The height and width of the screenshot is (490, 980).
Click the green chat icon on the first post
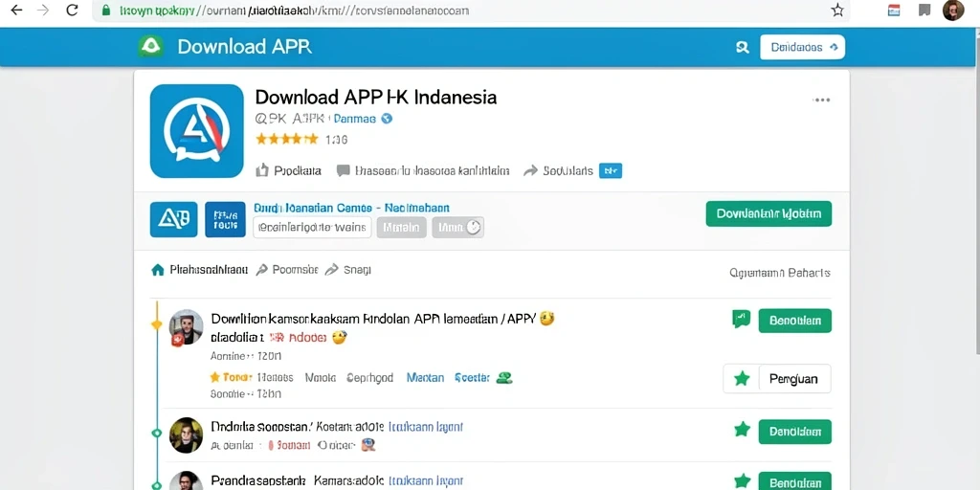pos(742,320)
